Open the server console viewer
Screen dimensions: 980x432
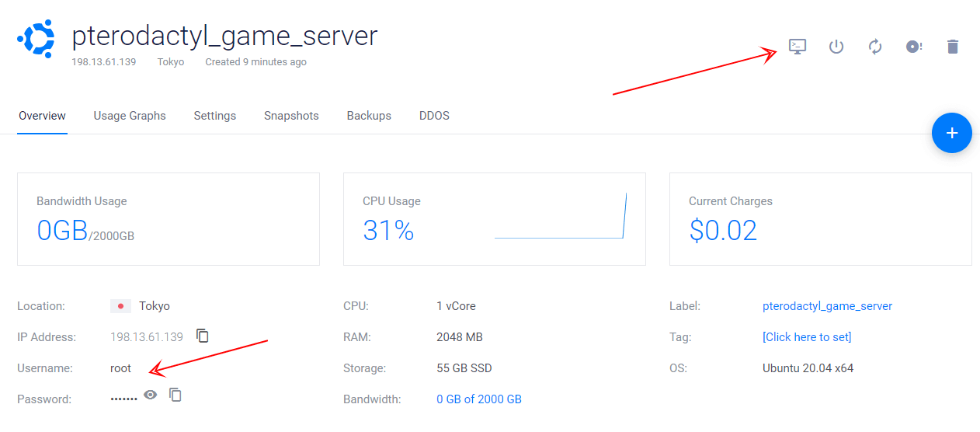pyautogui.click(x=797, y=47)
